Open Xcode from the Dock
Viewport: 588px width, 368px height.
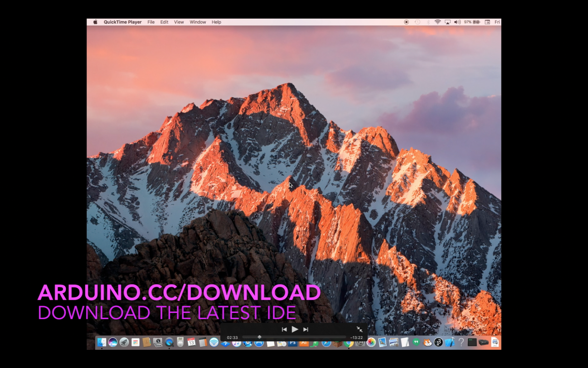pyautogui.click(x=450, y=342)
